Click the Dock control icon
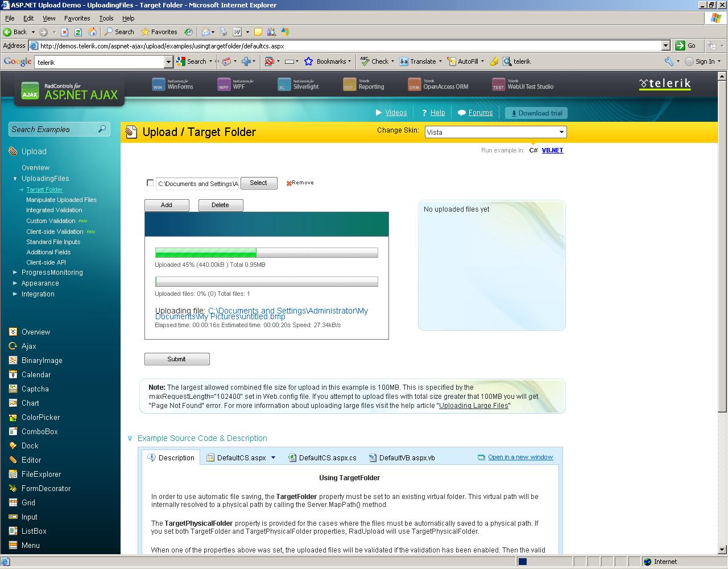 (13, 446)
